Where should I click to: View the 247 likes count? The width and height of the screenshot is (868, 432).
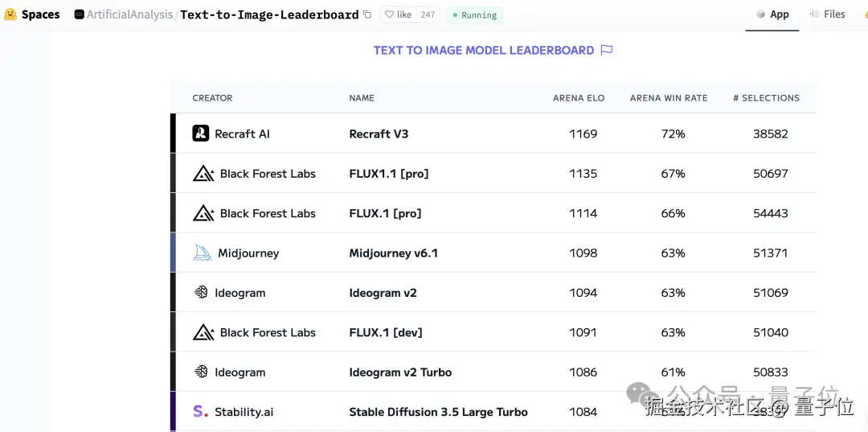(x=428, y=14)
